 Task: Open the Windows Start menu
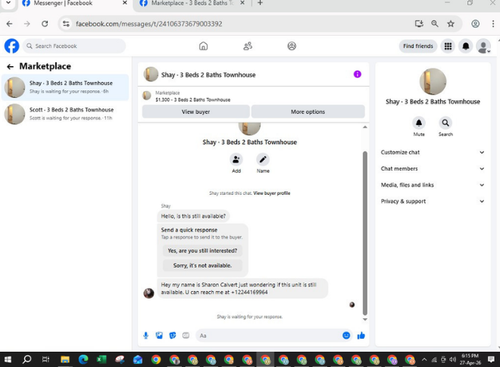[x=8, y=360]
